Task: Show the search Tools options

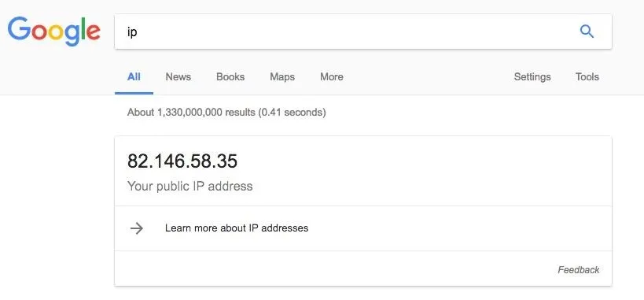Action: coord(587,77)
